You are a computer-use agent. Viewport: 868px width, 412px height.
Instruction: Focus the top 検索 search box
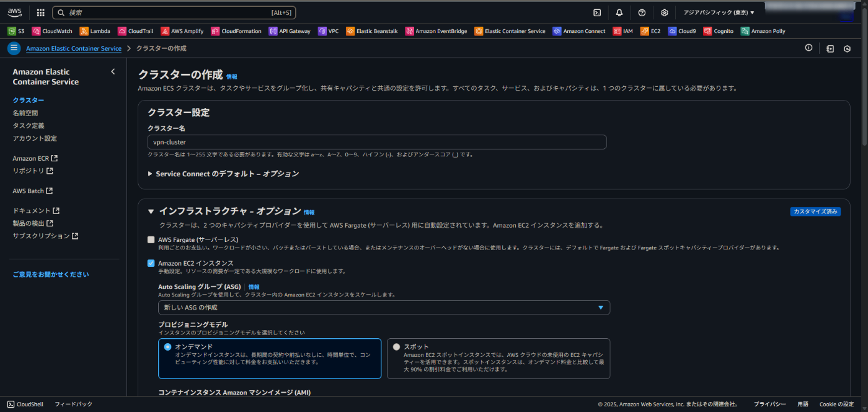coord(174,12)
